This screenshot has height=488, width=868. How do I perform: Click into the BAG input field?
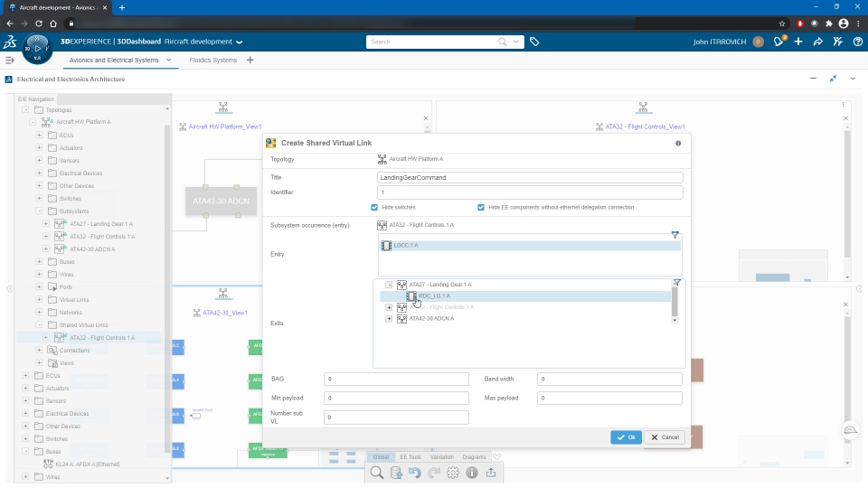point(396,379)
